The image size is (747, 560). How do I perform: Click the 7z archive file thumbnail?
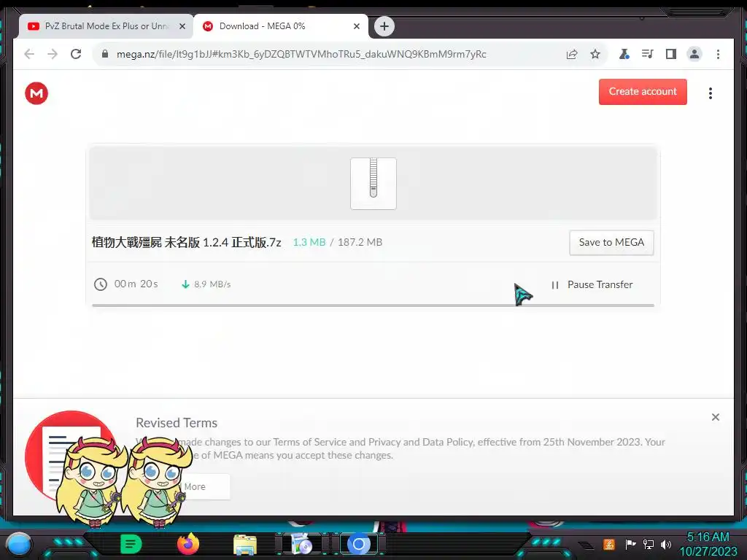[373, 183]
